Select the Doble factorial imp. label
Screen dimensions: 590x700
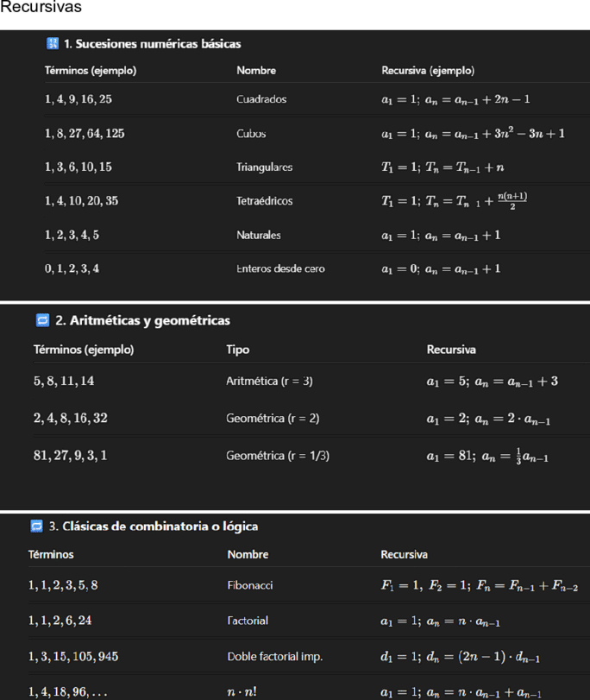[275, 656]
